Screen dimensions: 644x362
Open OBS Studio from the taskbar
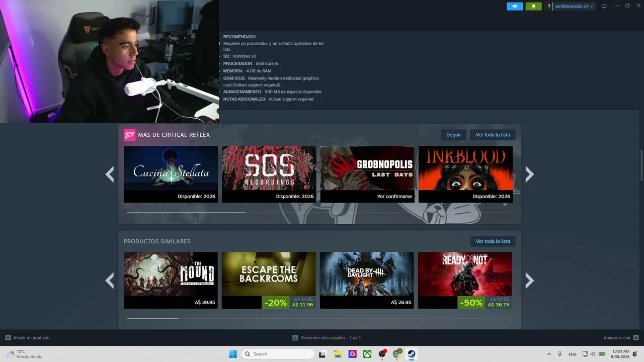pyautogui.click(x=382, y=354)
